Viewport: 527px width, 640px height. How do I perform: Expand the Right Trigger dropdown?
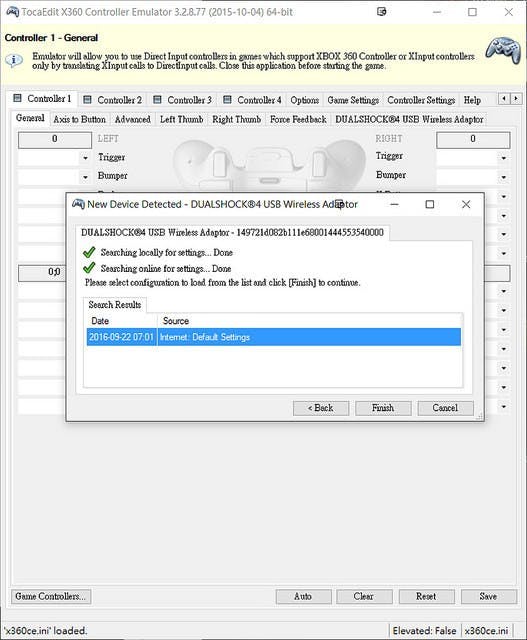pos(504,158)
